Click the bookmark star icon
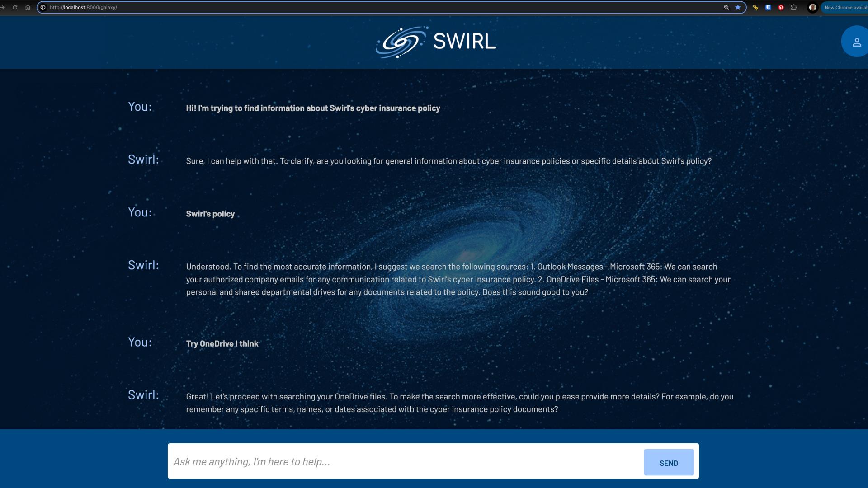Viewport: 868px width, 488px height. click(738, 7)
